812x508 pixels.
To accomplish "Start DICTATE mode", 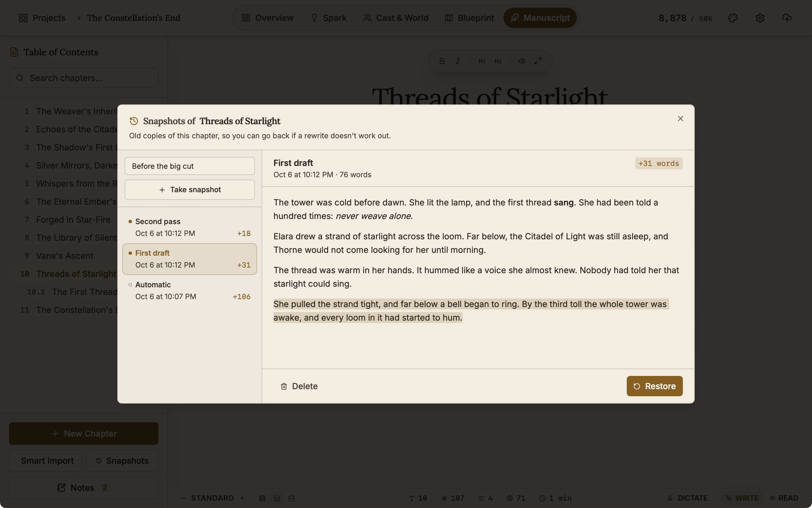I will (687, 498).
